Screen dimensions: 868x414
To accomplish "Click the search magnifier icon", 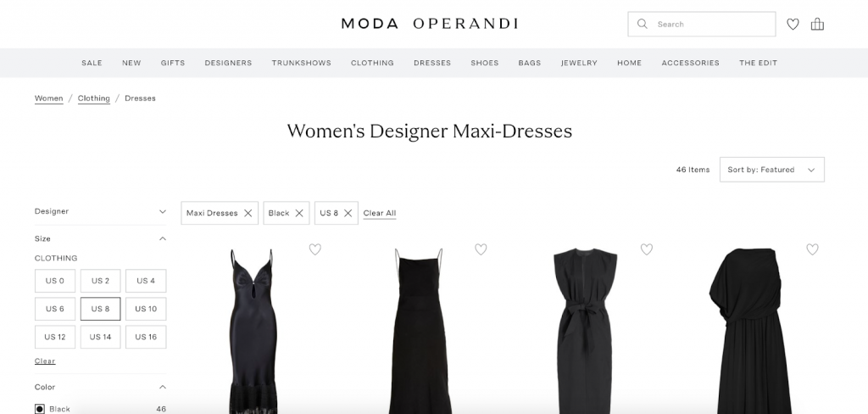I will coord(643,24).
